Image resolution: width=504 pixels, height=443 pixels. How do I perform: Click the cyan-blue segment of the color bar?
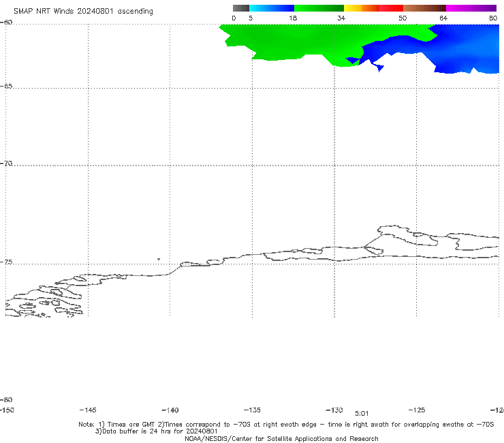[272, 8]
